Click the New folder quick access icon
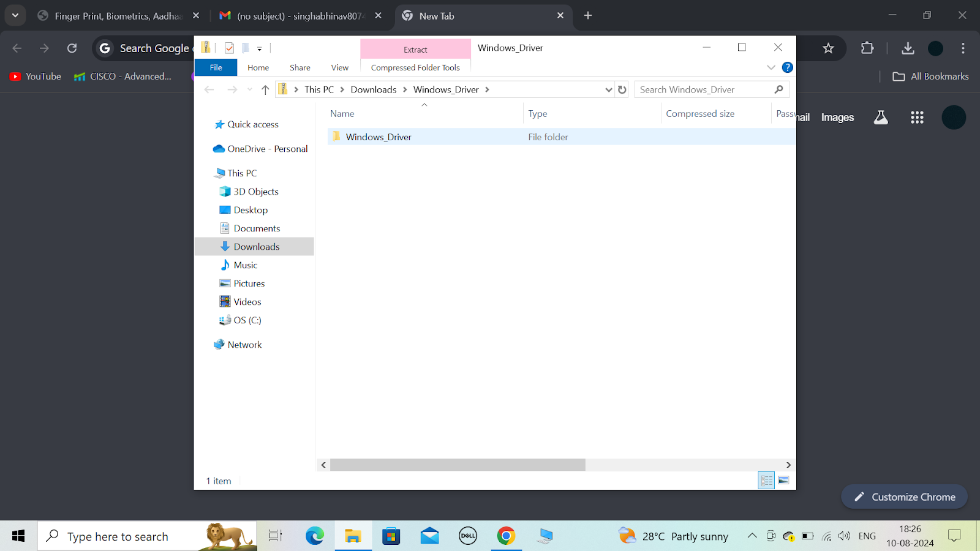This screenshot has width=980, height=551. [245, 48]
